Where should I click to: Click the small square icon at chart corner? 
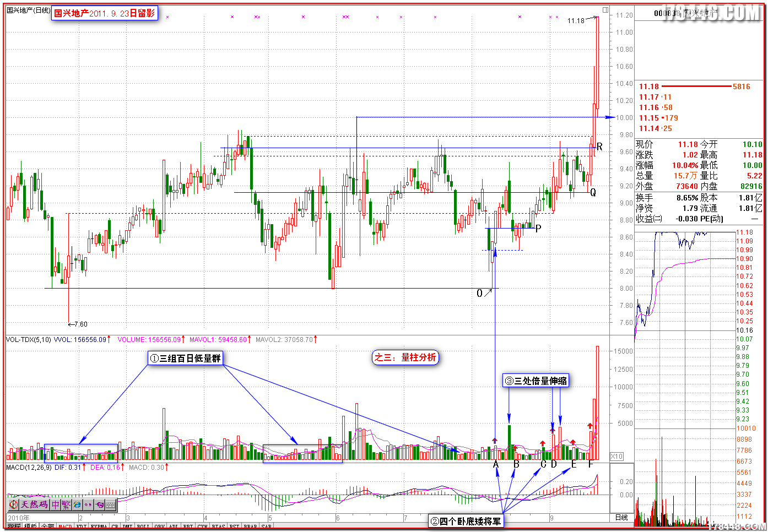point(605,10)
